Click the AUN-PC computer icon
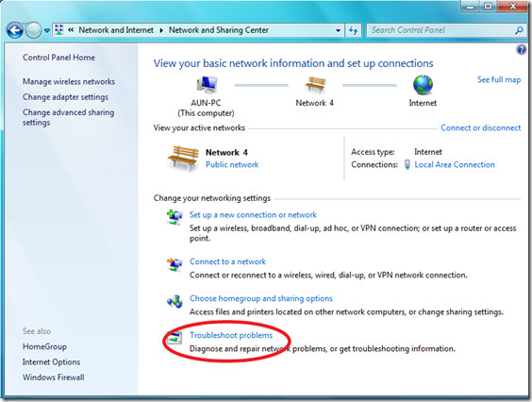Image resolution: width=532 pixels, height=402 pixels. point(207,85)
